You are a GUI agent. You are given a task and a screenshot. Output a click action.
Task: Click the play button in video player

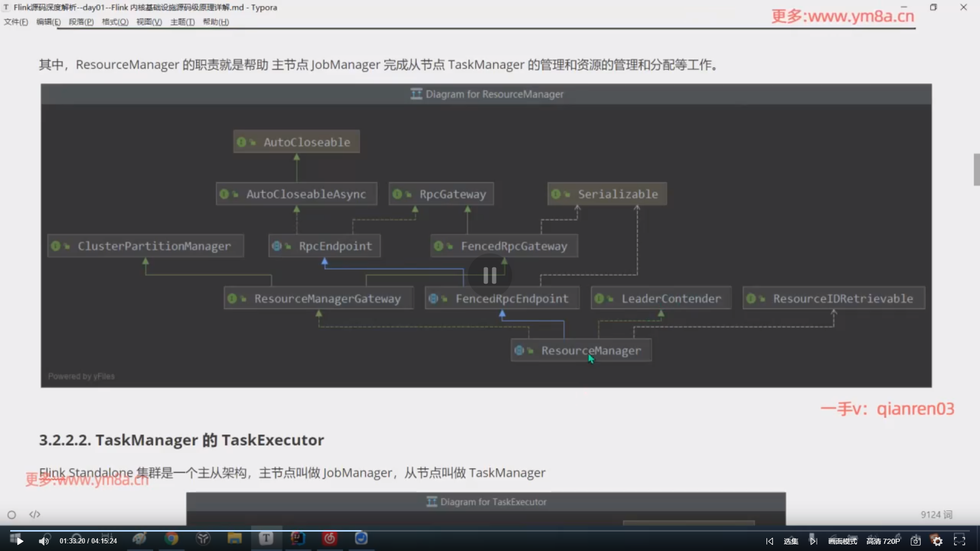coord(19,541)
